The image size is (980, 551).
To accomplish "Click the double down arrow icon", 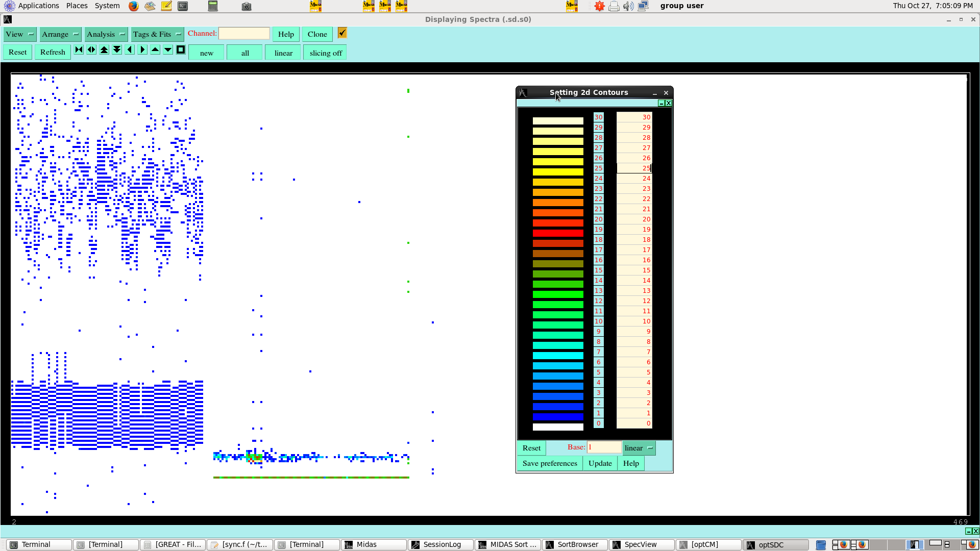I will [117, 49].
